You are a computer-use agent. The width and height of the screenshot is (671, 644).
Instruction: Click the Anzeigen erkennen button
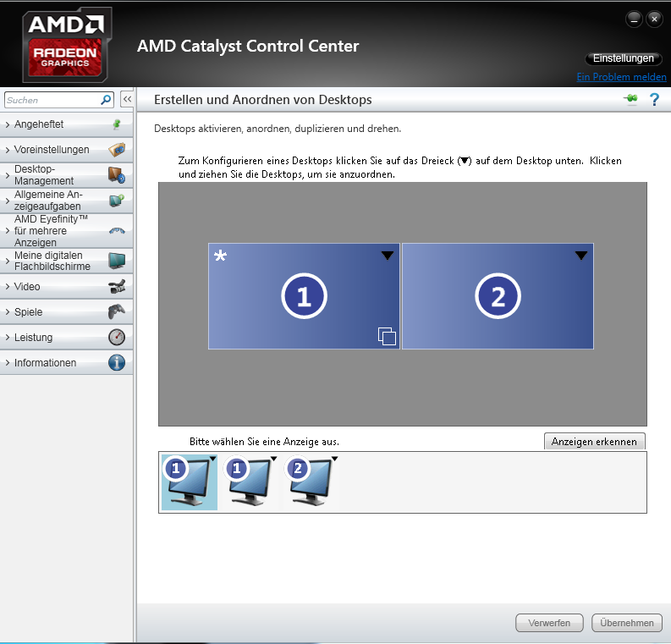[x=594, y=442]
